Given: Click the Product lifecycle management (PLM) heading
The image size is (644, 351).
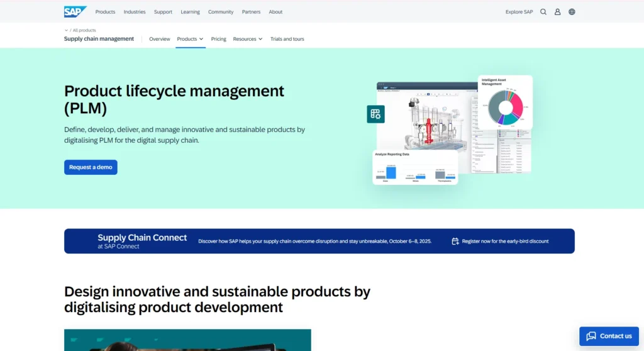Looking at the screenshot, I should coord(174,99).
